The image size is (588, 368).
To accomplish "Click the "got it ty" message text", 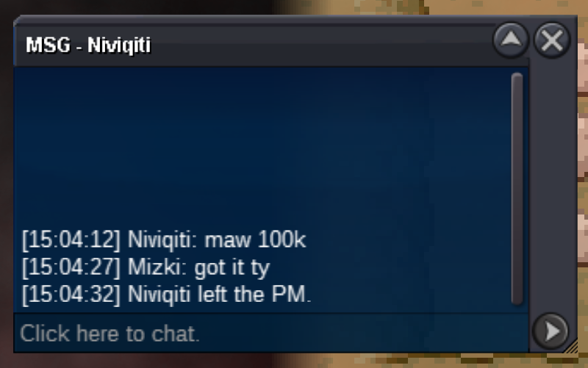I will tap(232, 267).
